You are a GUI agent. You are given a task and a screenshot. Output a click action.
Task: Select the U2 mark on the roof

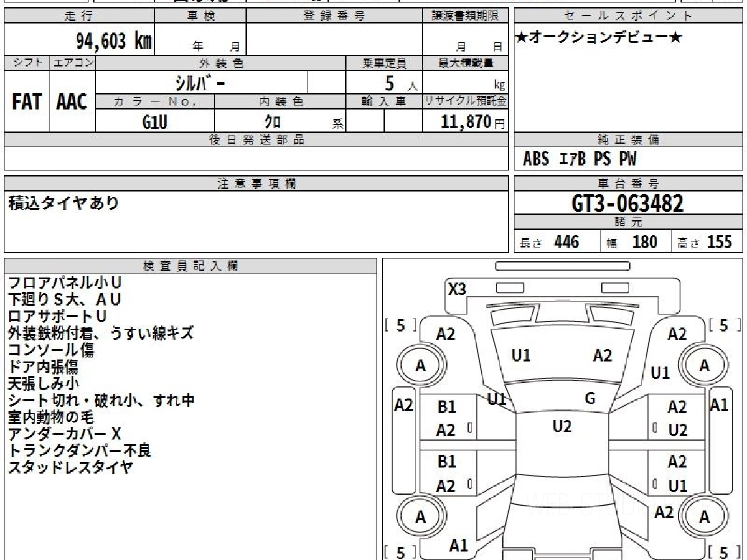coord(562,426)
